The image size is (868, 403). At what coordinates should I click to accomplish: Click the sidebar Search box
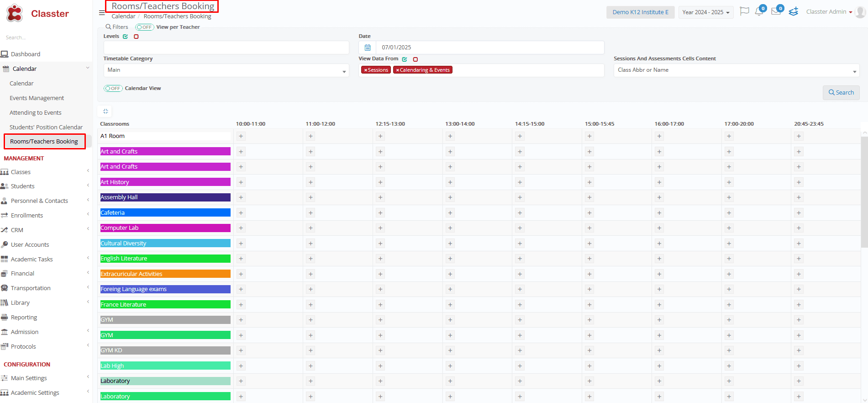point(46,37)
